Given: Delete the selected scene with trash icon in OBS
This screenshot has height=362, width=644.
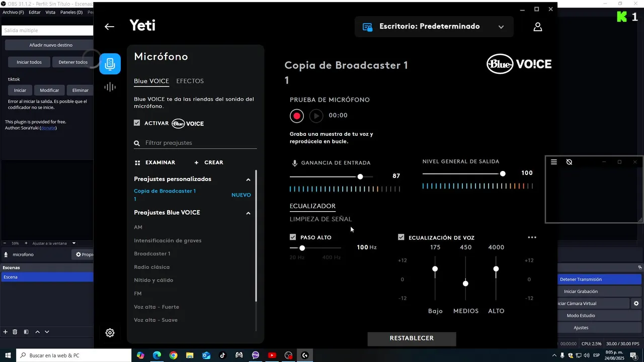Looking at the screenshot, I should 15,332.
